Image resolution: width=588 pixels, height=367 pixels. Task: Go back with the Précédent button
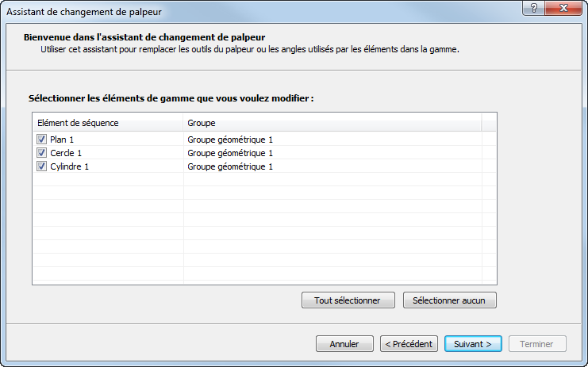click(x=409, y=344)
